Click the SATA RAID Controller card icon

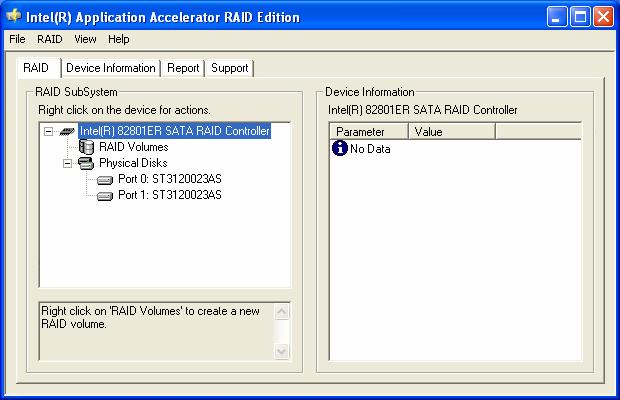tap(67, 131)
